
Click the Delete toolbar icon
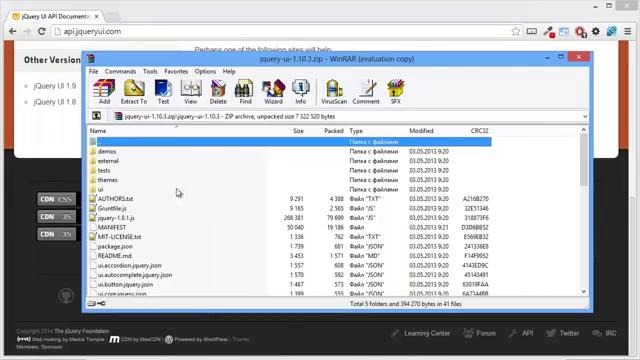(218, 91)
